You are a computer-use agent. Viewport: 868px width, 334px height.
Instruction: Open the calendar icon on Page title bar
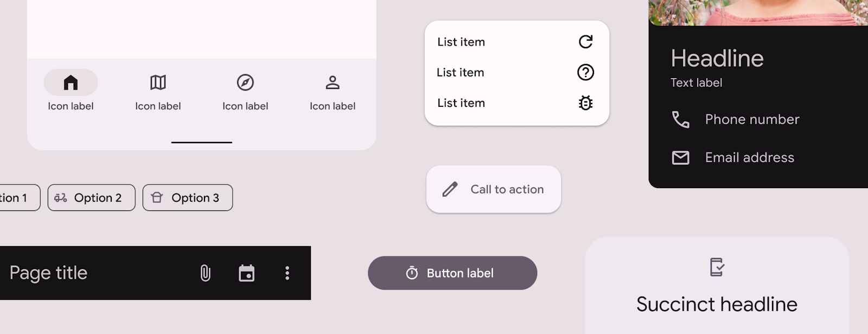(x=247, y=273)
